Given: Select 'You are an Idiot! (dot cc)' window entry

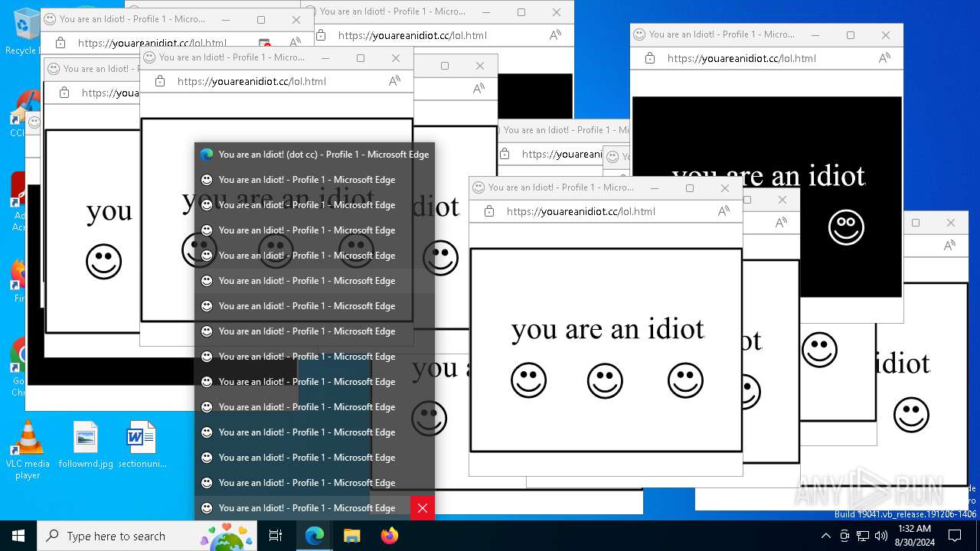Looking at the screenshot, I should pos(314,155).
